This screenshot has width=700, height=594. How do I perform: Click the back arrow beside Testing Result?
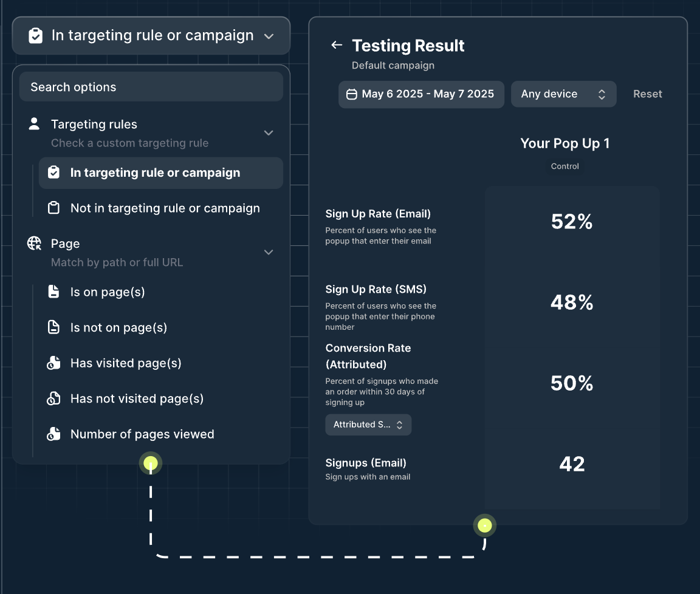click(x=337, y=45)
